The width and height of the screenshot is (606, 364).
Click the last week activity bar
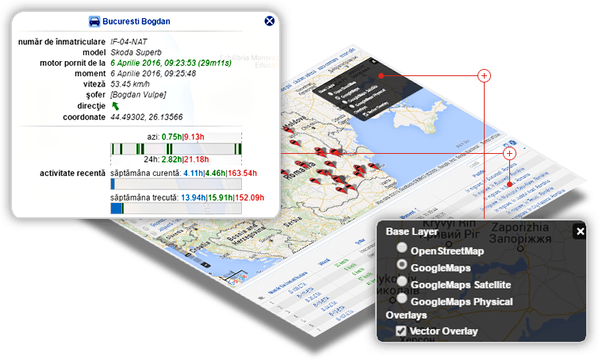pyautogui.click(x=176, y=208)
